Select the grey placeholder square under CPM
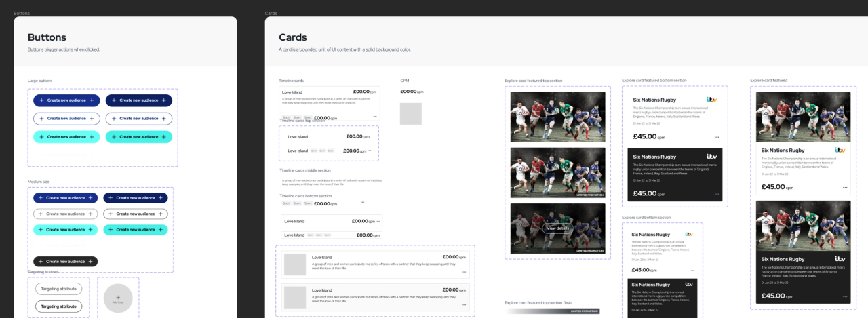The height and width of the screenshot is (318, 868). (411, 114)
